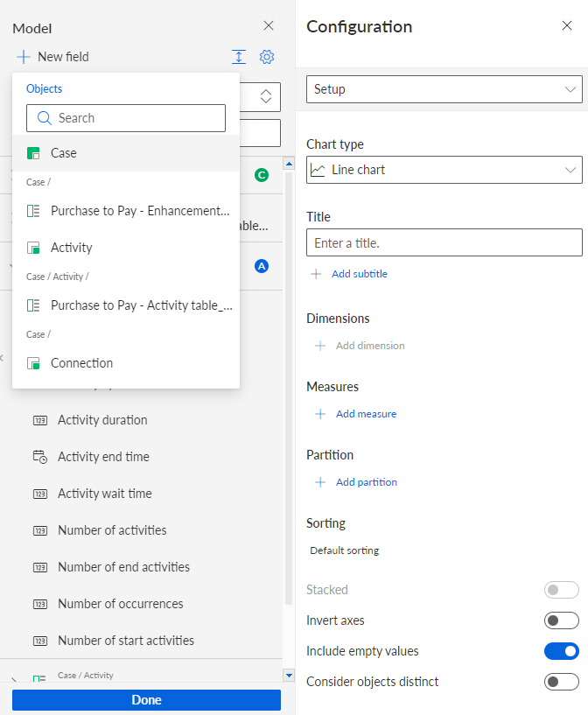
Task: Click the Number of start activities icon
Action: (40, 641)
